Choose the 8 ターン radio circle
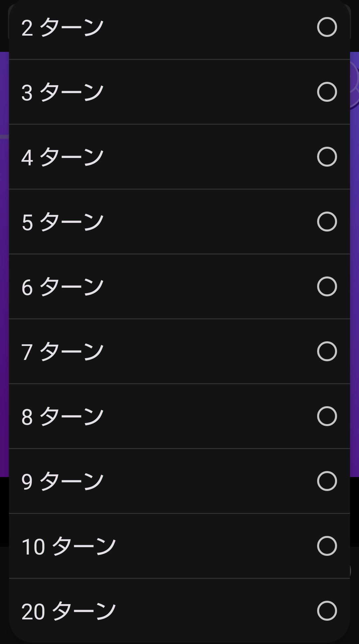This screenshot has height=644, width=359. [x=327, y=416]
